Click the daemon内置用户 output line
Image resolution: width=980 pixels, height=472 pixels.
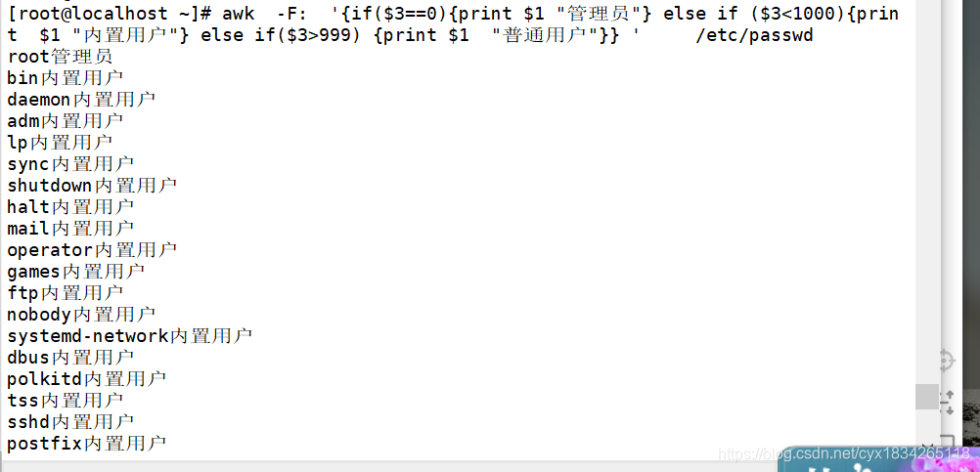81,100
